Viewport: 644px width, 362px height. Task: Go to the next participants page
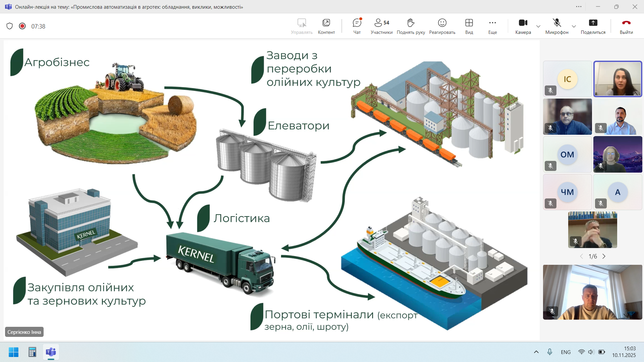tap(604, 256)
